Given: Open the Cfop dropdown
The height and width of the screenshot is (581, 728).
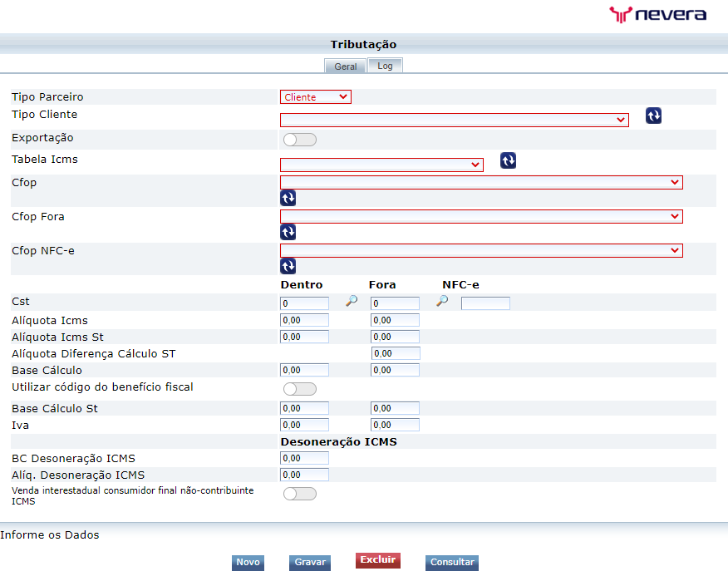Looking at the screenshot, I should (x=481, y=182).
